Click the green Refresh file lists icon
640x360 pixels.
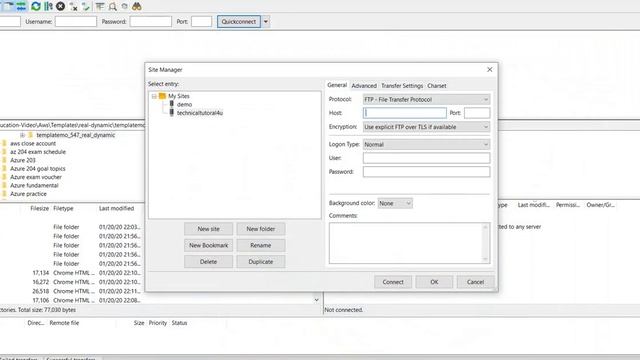pos(36,6)
